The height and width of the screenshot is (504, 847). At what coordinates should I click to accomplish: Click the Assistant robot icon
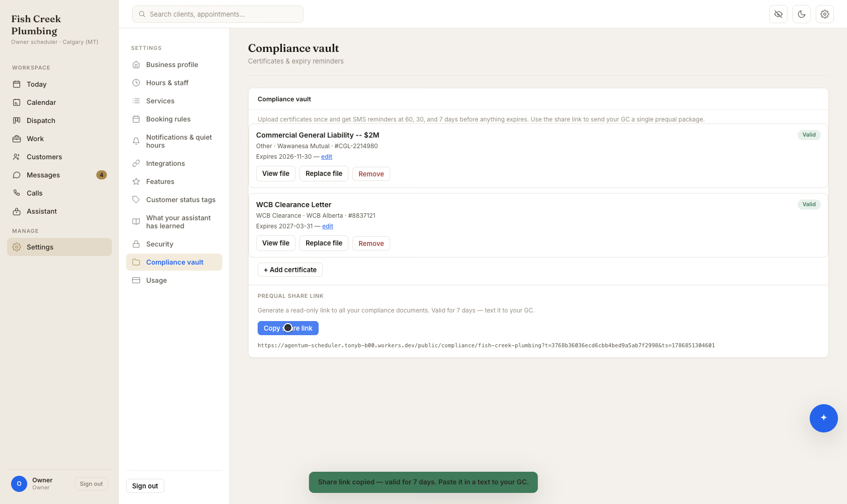[x=17, y=211]
